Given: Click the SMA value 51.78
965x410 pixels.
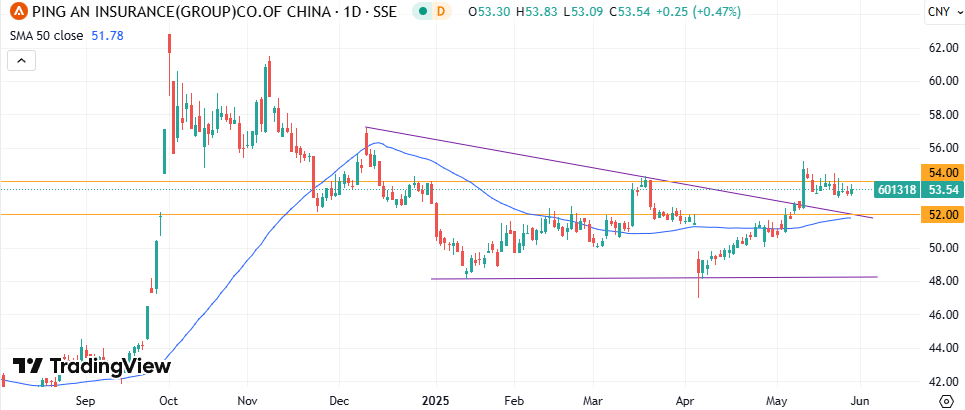Looking at the screenshot, I should click(108, 36).
